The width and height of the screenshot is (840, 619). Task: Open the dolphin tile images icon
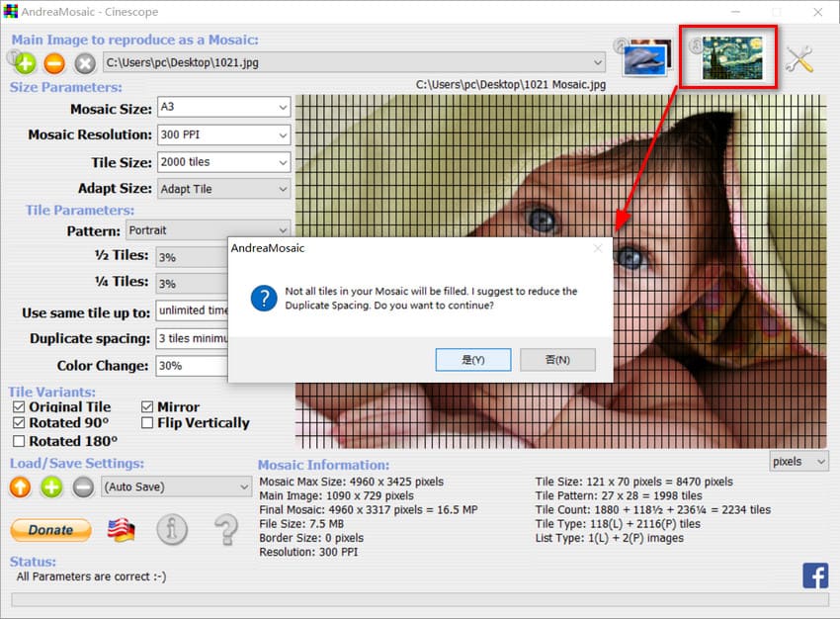coord(646,57)
